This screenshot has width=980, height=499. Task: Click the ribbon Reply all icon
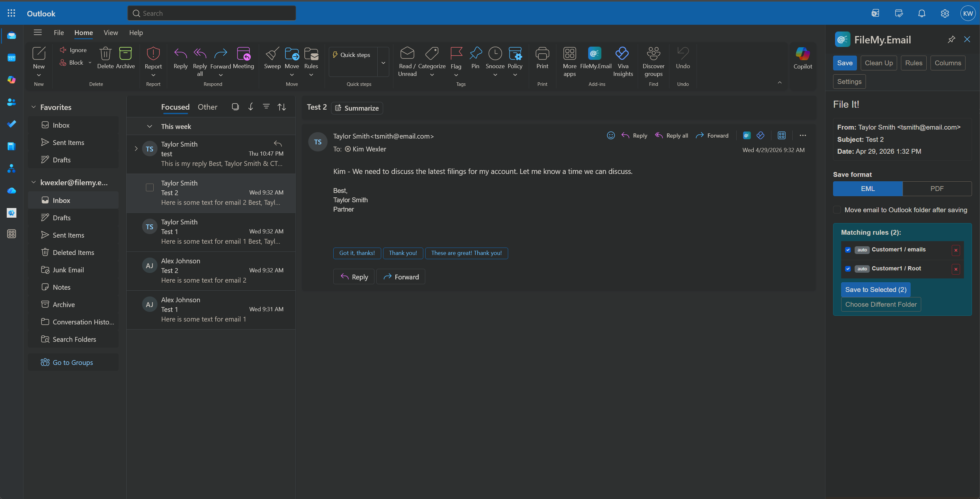pyautogui.click(x=200, y=54)
